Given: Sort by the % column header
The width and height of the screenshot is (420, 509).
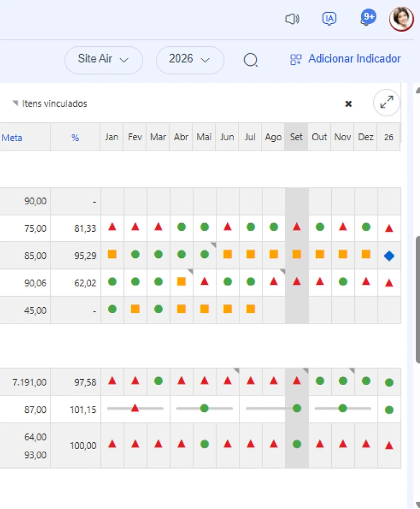Looking at the screenshot, I should (x=75, y=138).
